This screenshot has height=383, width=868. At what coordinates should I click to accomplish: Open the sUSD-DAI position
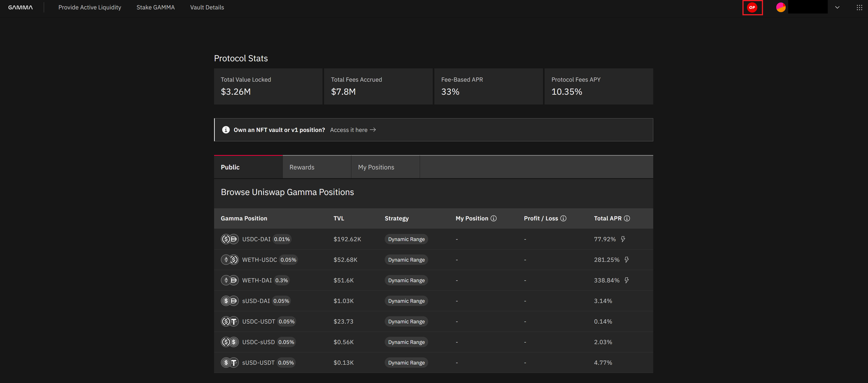coord(433,301)
